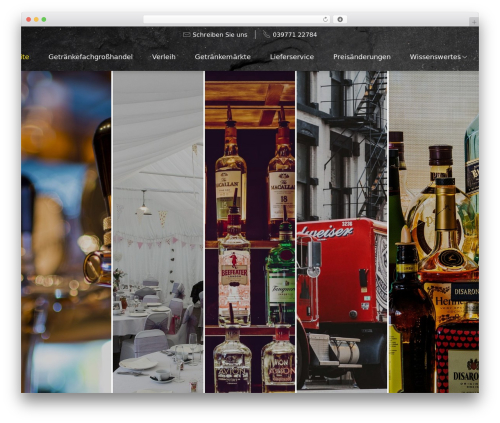
Task: Click the phone handset icon
Action: click(x=266, y=34)
